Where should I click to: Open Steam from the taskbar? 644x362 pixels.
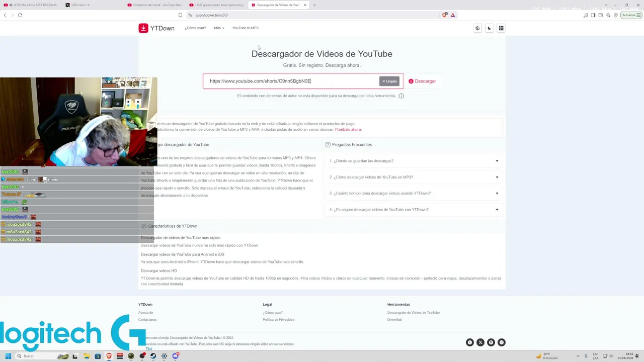point(153,356)
